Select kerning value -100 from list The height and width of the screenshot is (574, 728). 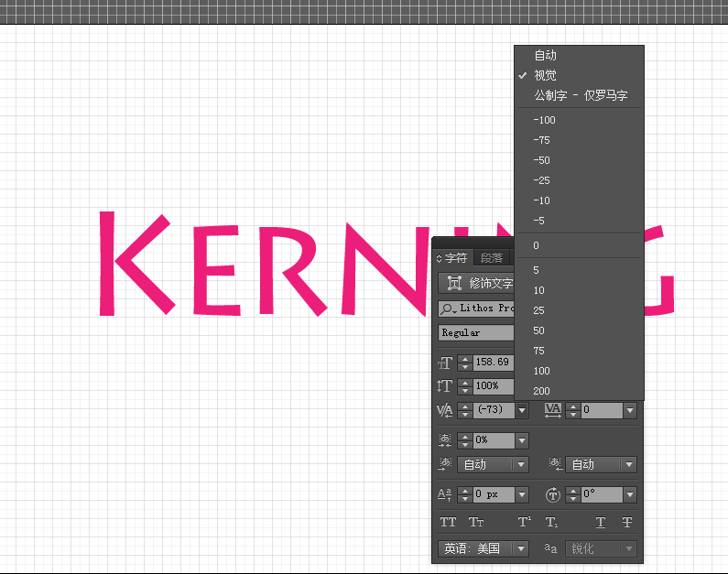(545, 120)
